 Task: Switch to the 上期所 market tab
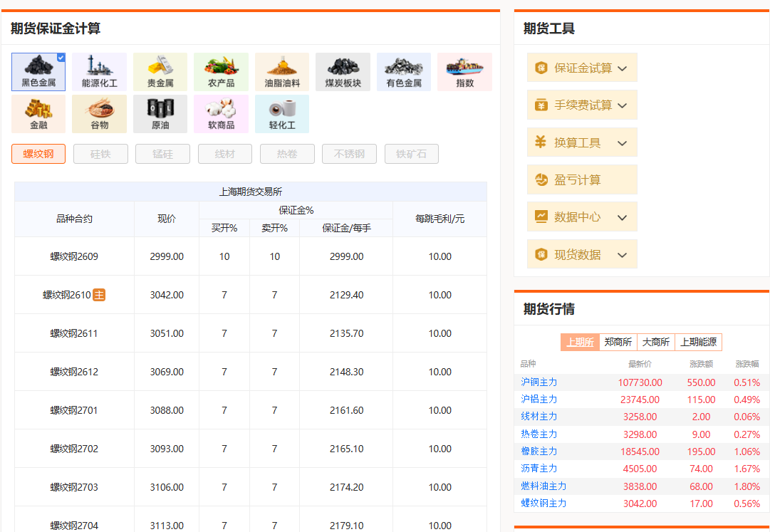click(580, 342)
